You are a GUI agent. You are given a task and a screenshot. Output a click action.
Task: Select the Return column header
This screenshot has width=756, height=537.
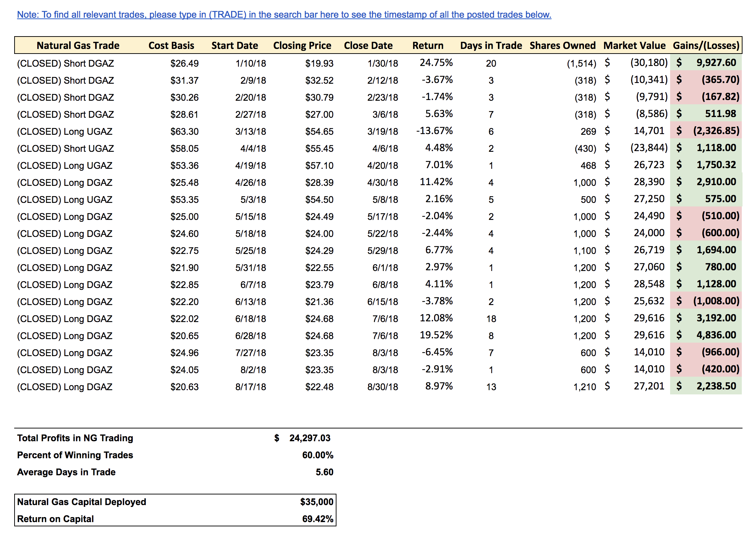click(428, 45)
